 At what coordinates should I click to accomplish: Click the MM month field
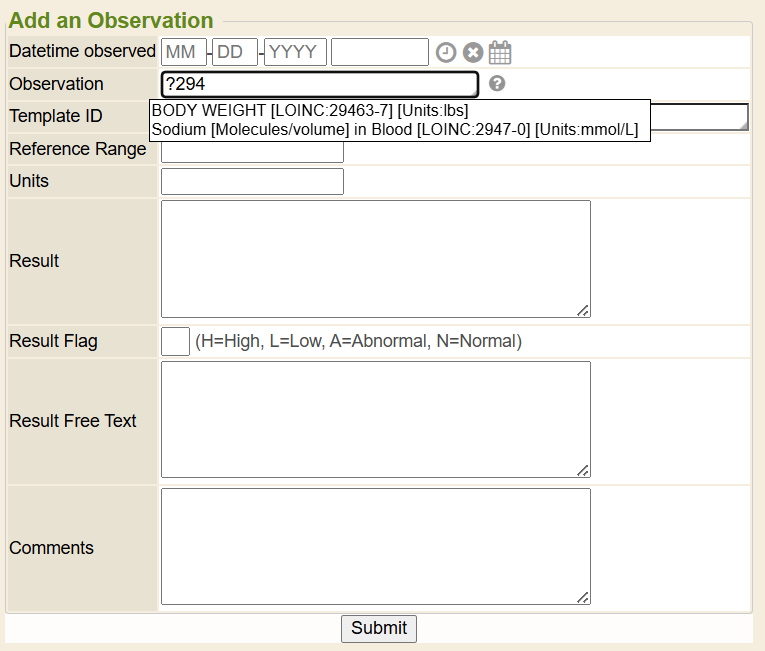183,52
